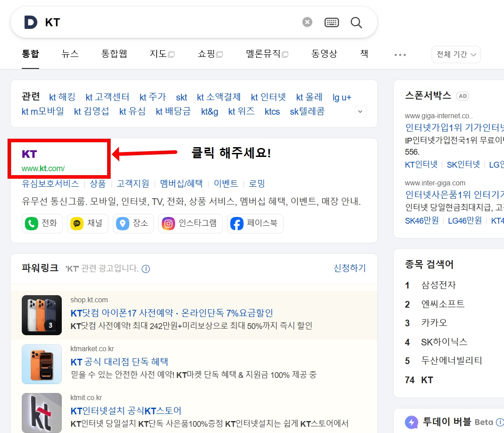Click related search kt 유심
The image size is (504, 433).
pyautogui.click(x=132, y=112)
